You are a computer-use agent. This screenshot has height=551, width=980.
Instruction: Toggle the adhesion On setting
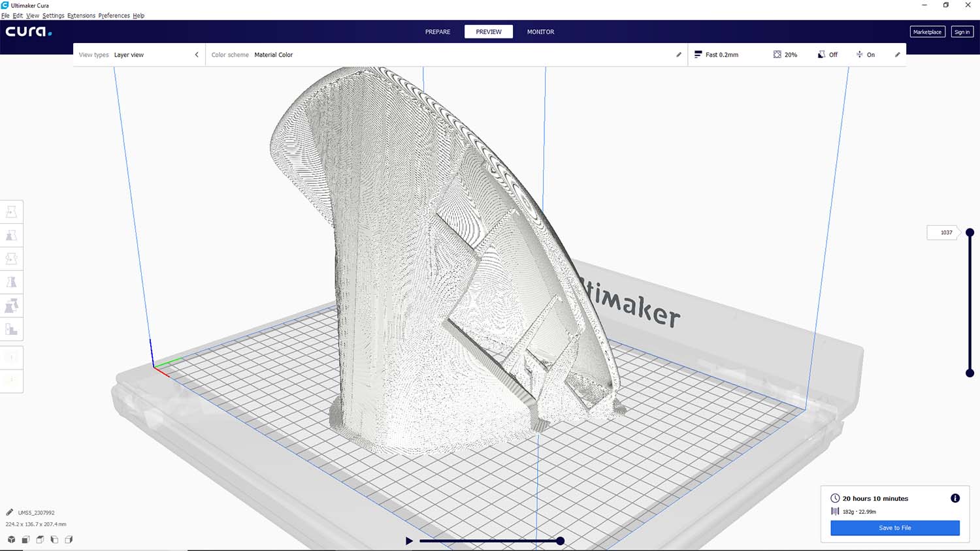865,55
